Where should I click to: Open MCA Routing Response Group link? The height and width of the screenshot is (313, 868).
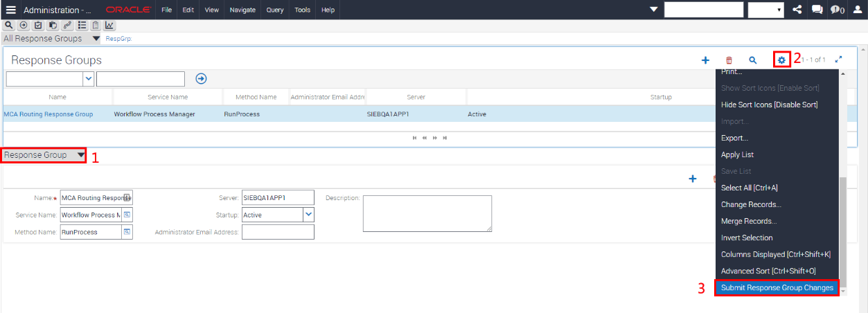[x=48, y=114]
